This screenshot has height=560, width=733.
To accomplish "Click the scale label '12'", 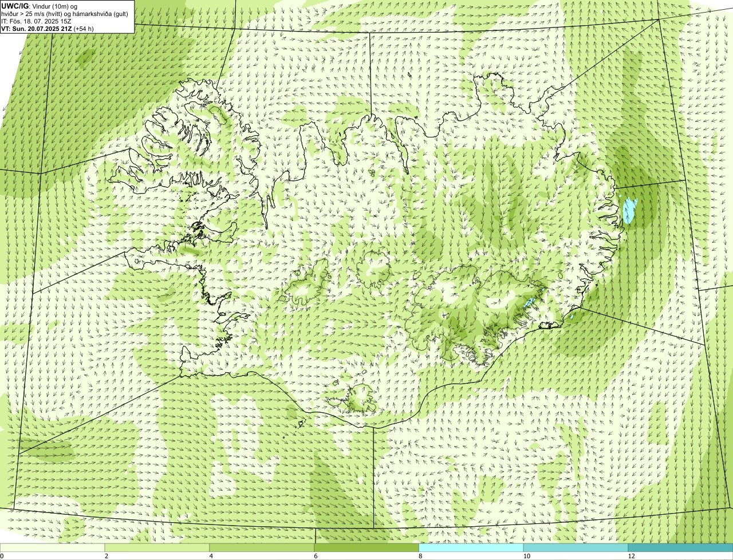I will click(x=630, y=556).
